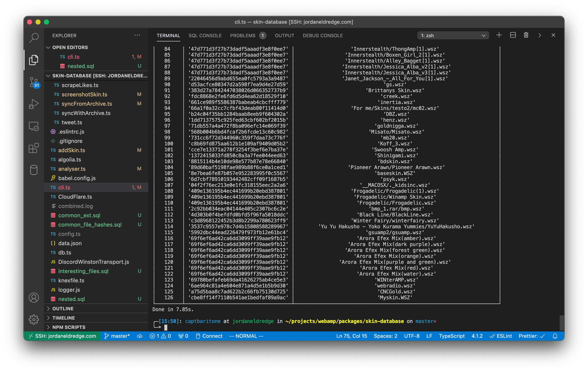Open the Accounts icon

(34, 298)
